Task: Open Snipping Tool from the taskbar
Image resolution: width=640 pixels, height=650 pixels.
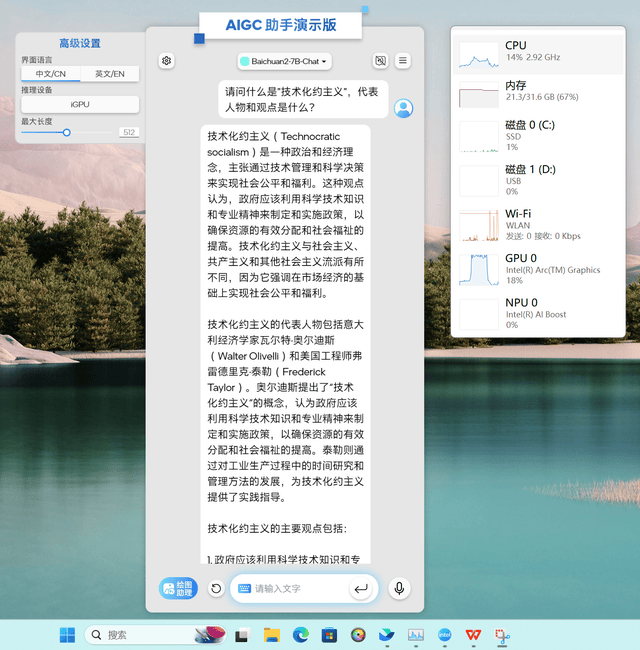Action: click(x=502, y=635)
